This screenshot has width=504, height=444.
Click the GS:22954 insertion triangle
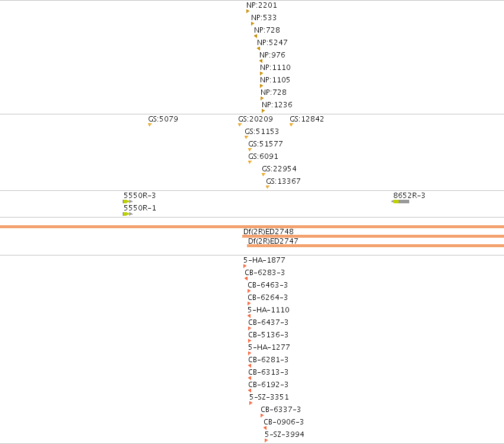(264, 175)
